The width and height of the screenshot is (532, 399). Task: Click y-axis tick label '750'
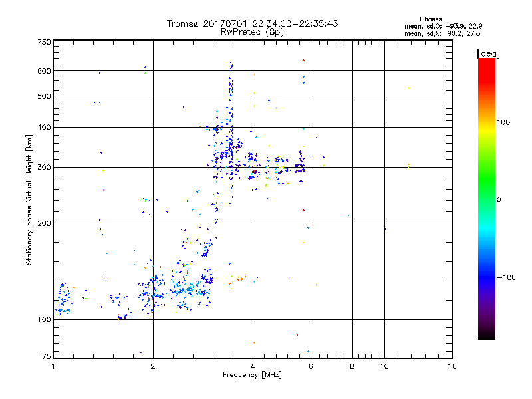click(x=44, y=42)
